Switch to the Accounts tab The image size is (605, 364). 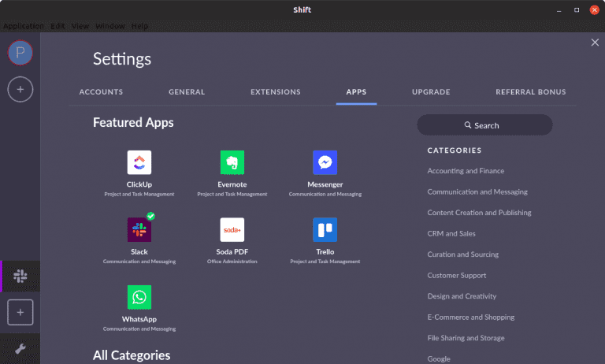pyautogui.click(x=101, y=92)
